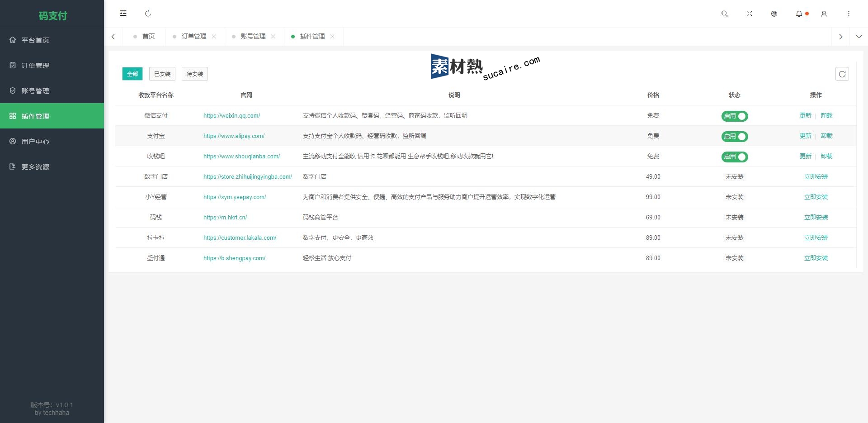This screenshot has height=423, width=868.
Task: Open 更多资源 in the sidebar
Action: pyautogui.click(x=52, y=166)
